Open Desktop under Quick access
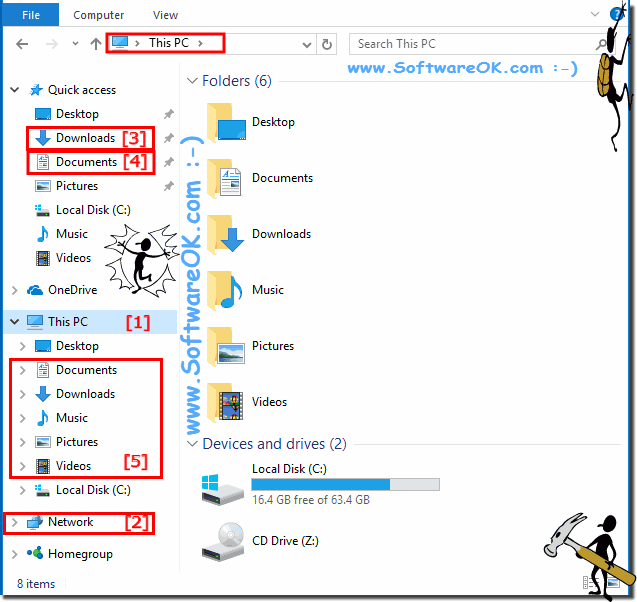 [77, 114]
